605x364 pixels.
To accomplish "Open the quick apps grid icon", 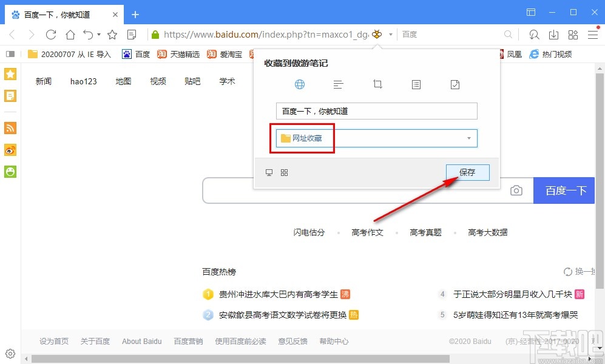I will click(573, 35).
